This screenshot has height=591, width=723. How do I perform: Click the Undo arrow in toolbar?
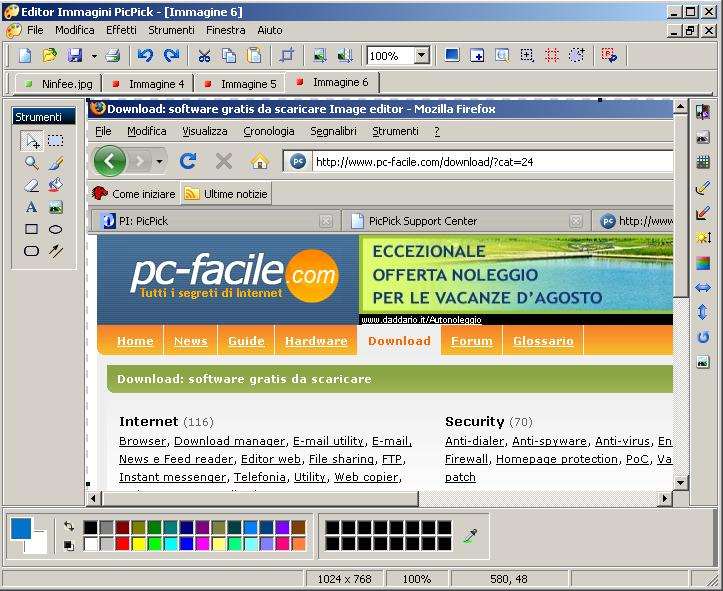pyautogui.click(x=145, y=56)
